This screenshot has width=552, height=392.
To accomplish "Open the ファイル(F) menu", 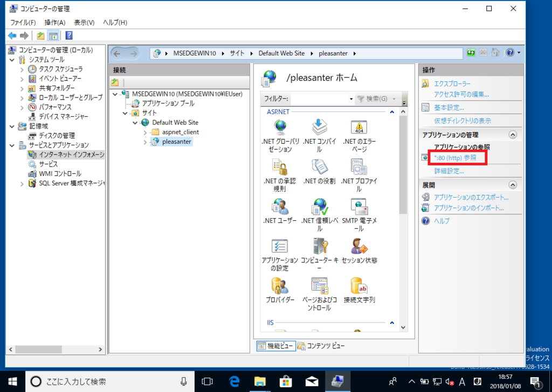I will (23, 23).
